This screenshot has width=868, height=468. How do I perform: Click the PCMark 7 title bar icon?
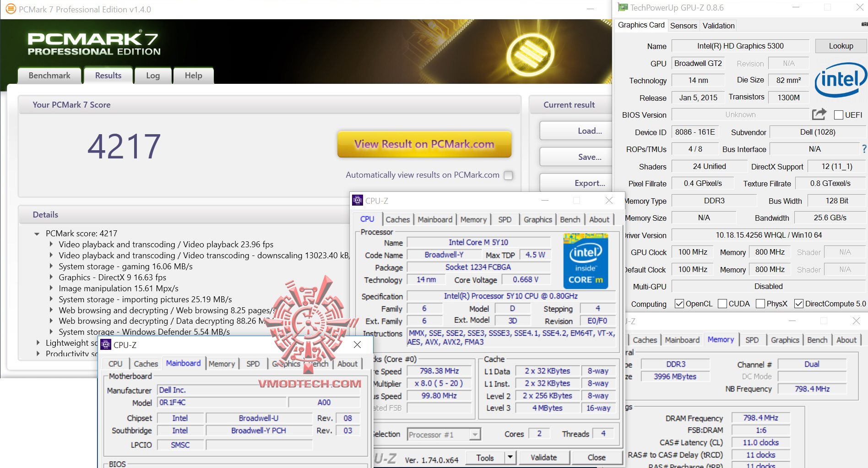tap(10, 9)
